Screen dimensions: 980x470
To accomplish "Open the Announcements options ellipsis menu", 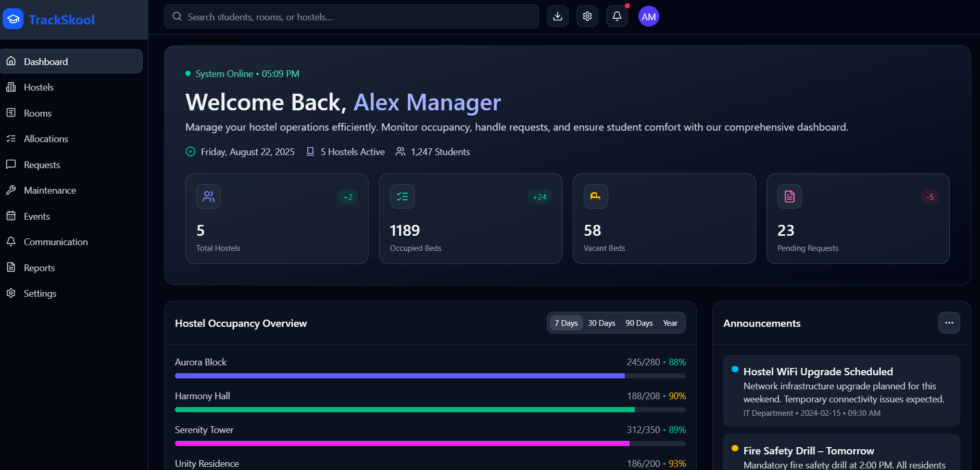I will point(949,323).
